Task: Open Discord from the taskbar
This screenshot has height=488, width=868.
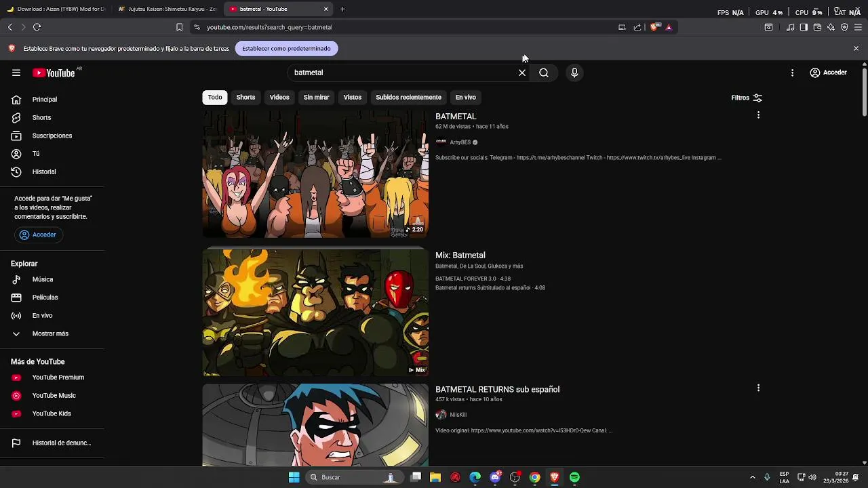Action: (x=496, y=477)
